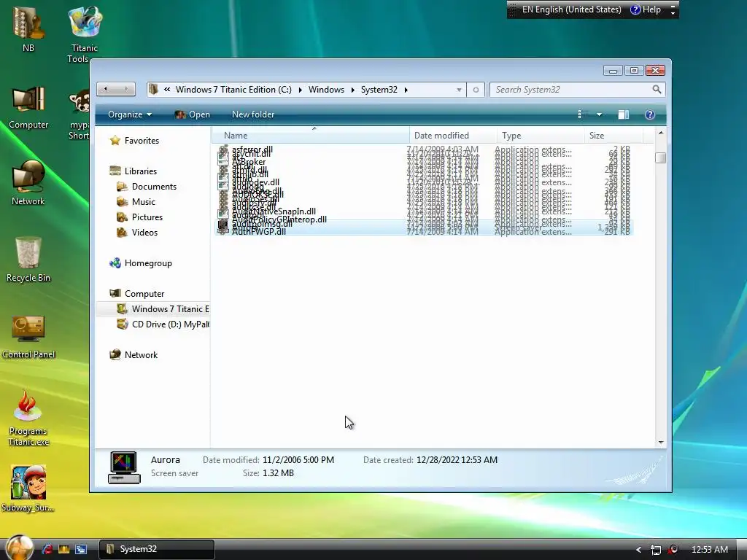Image resolution: width=747 pixels, height=560 pixels.
Task: Click System32 breadcrumb in address bar
Action: [379, 90]
